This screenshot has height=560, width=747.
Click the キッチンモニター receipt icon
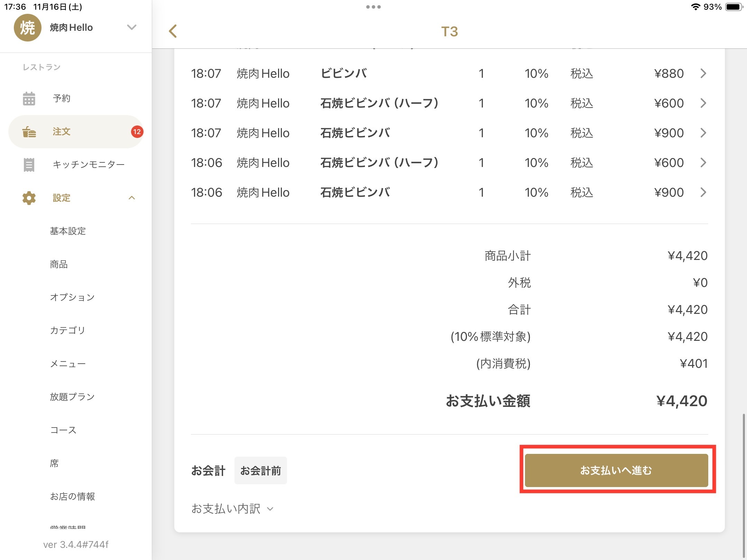click(29, 165)
